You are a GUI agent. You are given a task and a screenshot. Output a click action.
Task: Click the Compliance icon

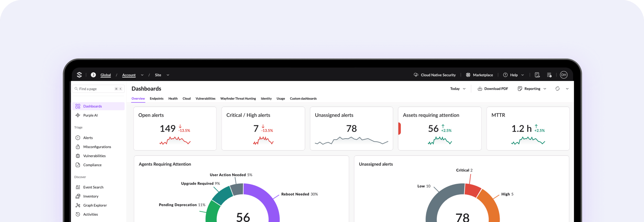point(78,165)
